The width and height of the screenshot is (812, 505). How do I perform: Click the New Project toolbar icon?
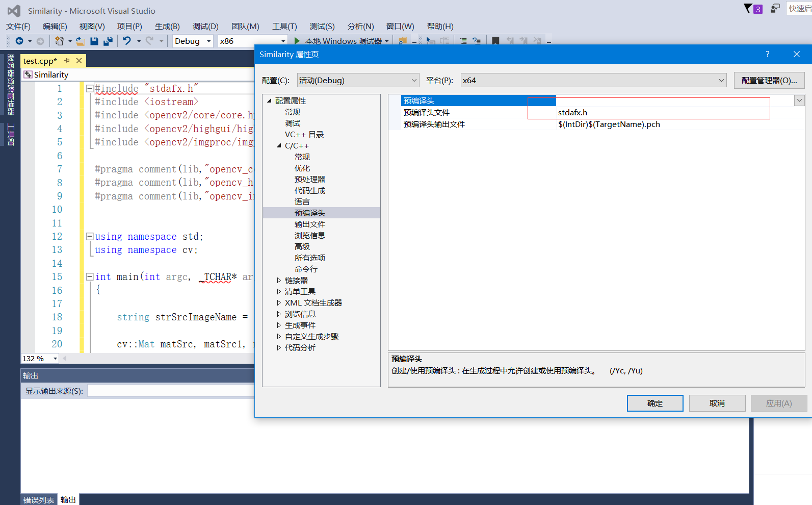pyautogui.click(x=60, y=41)
